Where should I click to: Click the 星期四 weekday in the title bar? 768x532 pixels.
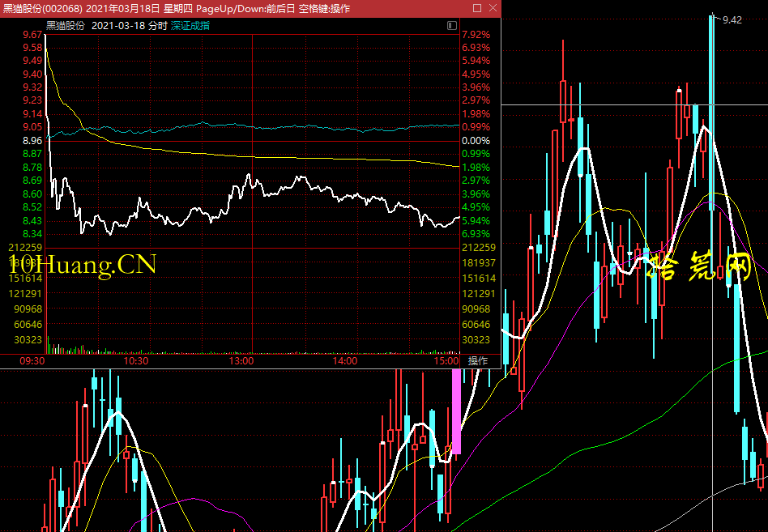point(178,9)
